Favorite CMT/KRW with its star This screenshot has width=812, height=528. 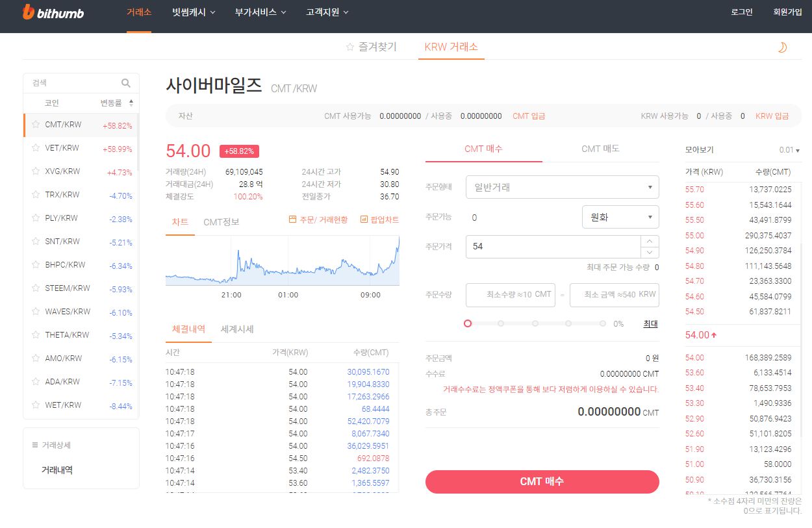36,125
